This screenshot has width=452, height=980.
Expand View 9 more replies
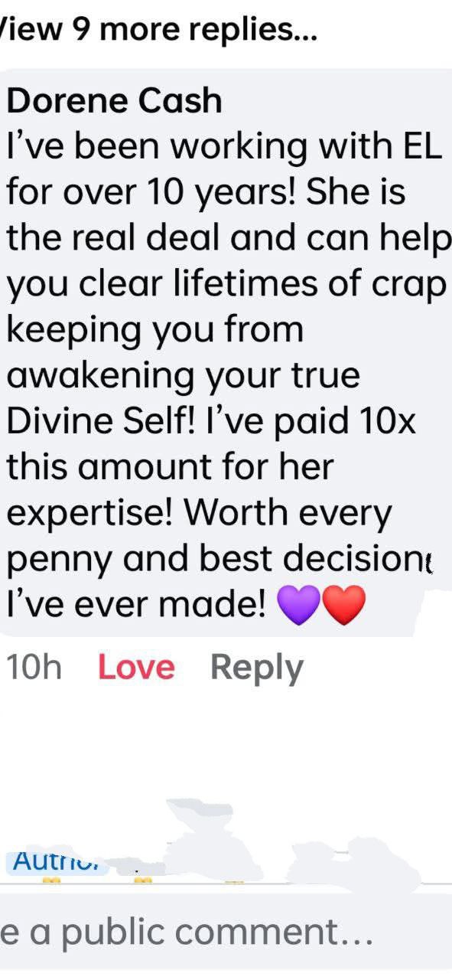tap(158, 30)
